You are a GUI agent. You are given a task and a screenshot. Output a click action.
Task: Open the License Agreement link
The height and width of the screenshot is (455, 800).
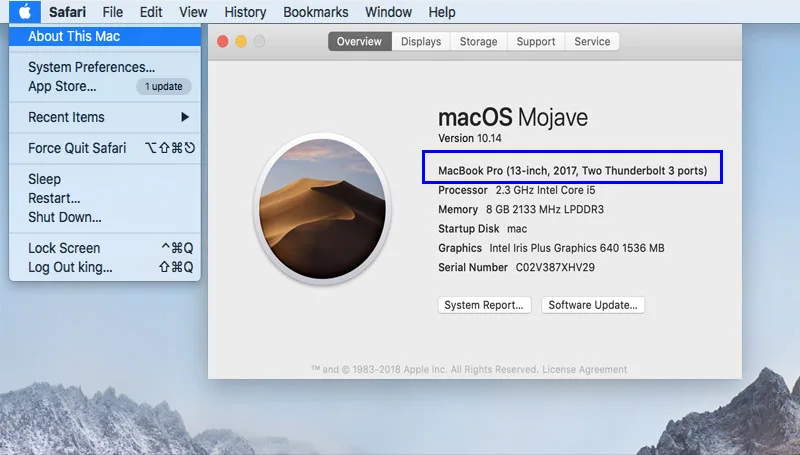pyautogui.click(x=590, y=369)
